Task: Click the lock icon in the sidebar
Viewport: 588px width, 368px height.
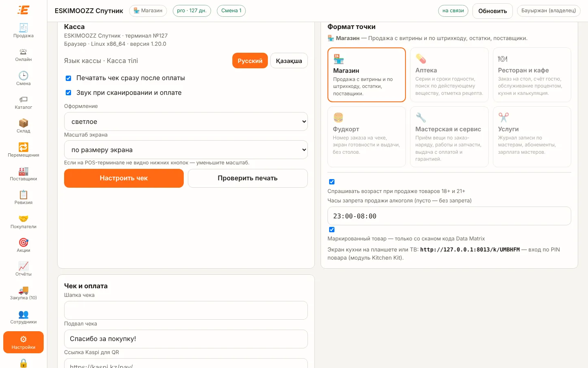Action: (x=23, y=363)
